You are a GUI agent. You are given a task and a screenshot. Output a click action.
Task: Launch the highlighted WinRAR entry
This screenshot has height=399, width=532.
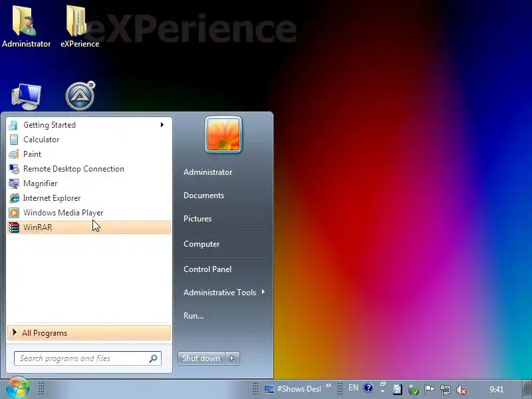coord(89,227)
